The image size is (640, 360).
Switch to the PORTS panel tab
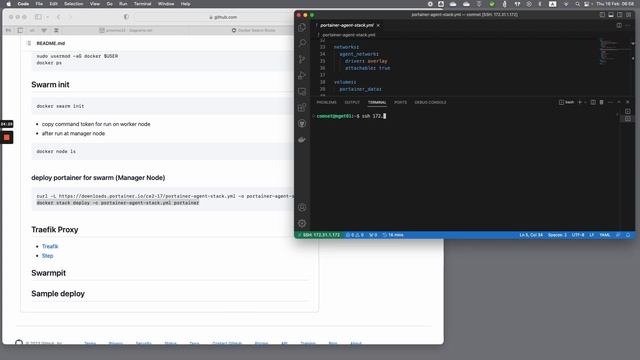click(400, 102)
